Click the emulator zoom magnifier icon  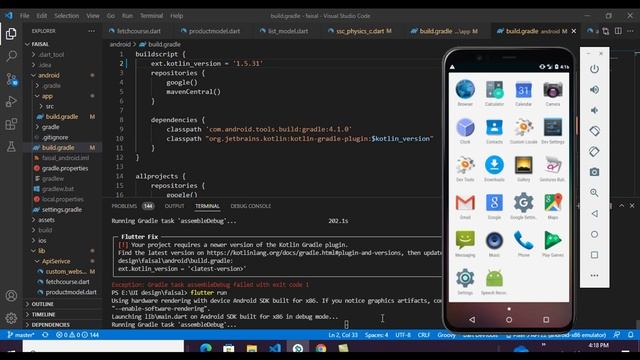[594, 193]
